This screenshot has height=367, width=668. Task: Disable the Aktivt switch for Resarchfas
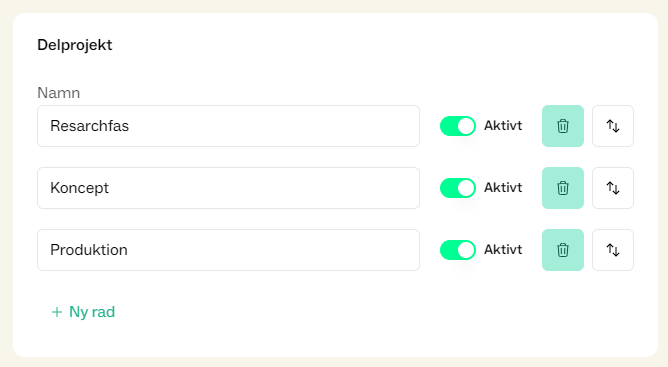click(458, 126)
